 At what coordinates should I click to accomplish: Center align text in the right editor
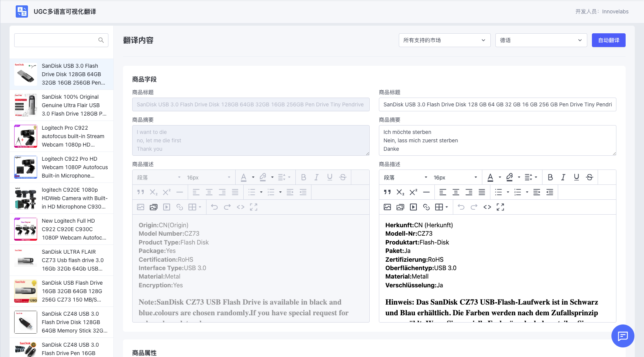click(456, 192)
